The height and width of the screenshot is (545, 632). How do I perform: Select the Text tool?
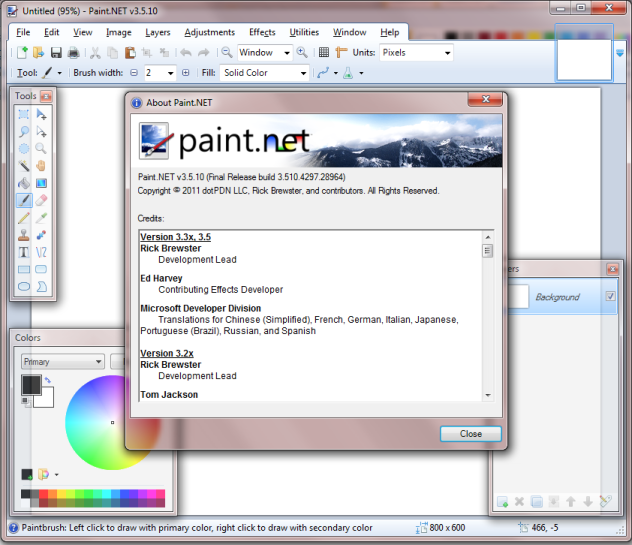(24, 252)
